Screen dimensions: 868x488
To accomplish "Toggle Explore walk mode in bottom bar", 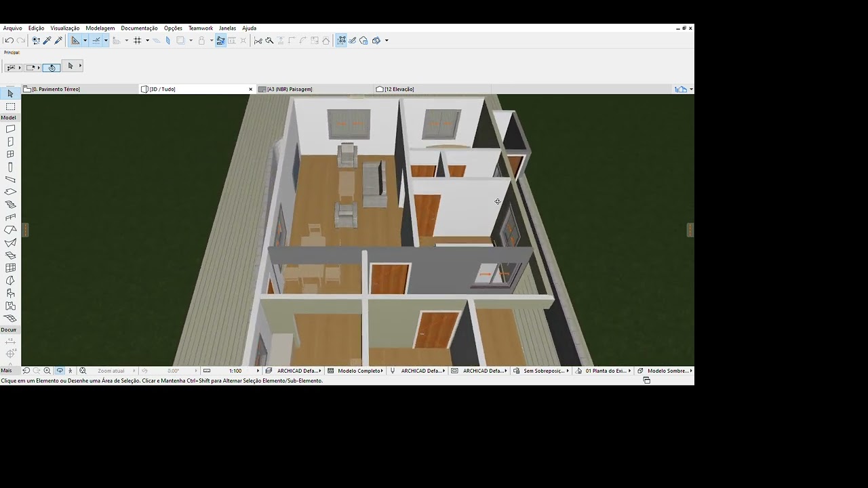I will point(71,371).
